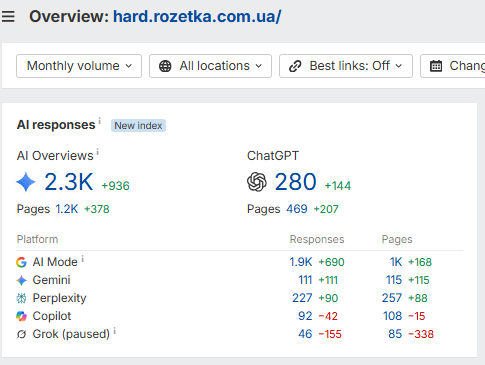Expand the All locations dropdown
The image size is (485, 365).
(x=210, y=66)
